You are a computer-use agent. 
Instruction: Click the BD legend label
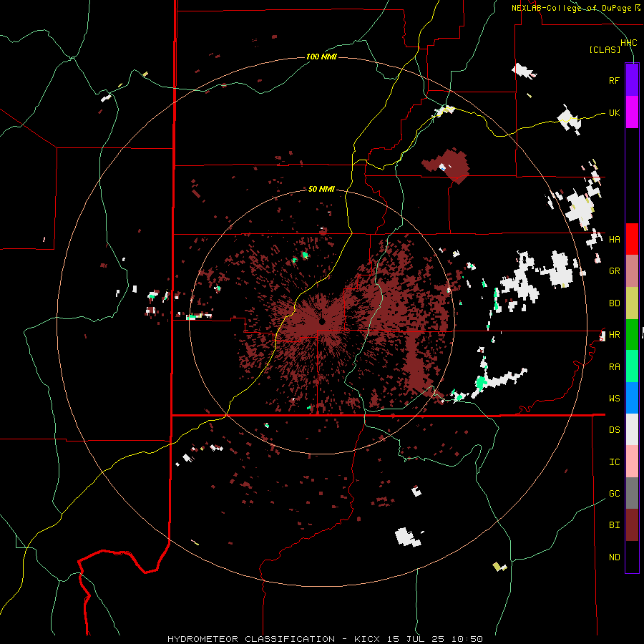614,303
